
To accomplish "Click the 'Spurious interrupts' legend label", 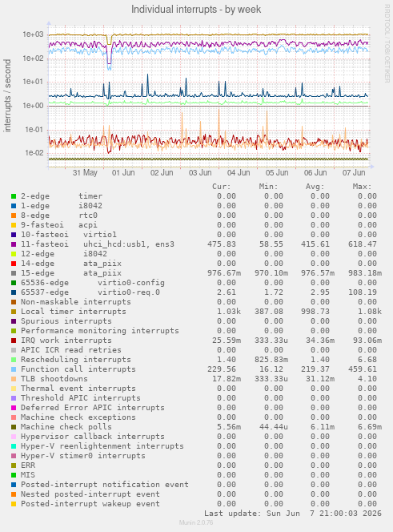I will [66, 321].
